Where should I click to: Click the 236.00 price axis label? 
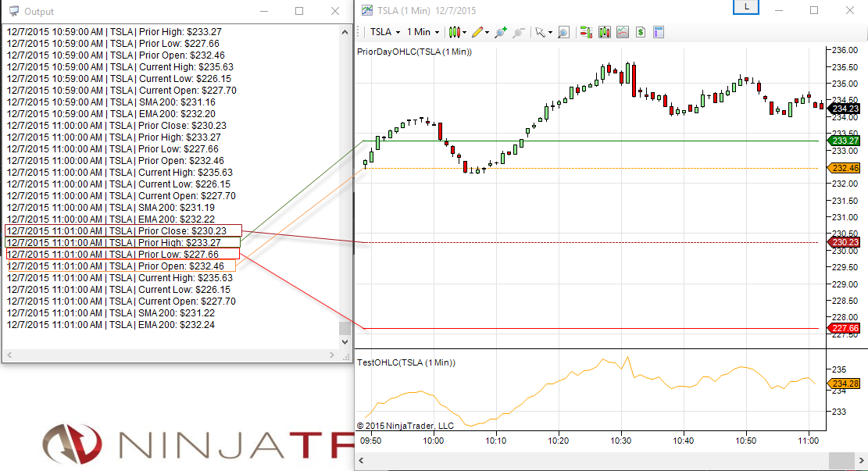(x=845, y=50)
